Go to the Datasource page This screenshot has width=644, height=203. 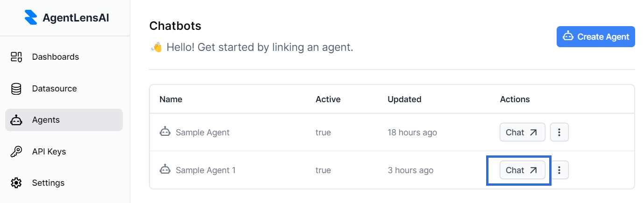[x=54, y=89]
